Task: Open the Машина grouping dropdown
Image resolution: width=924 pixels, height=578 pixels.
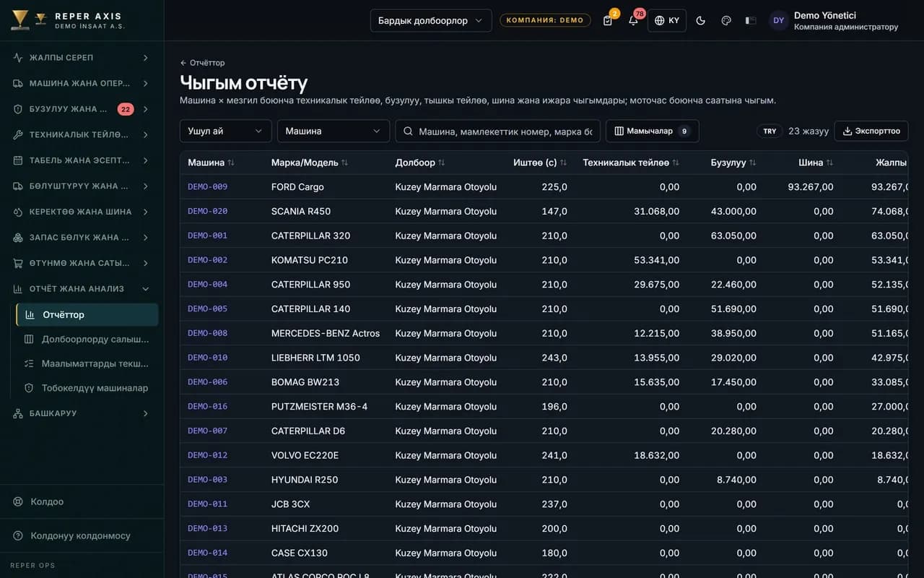Action: pyautogui.click(x=334, y=131)
